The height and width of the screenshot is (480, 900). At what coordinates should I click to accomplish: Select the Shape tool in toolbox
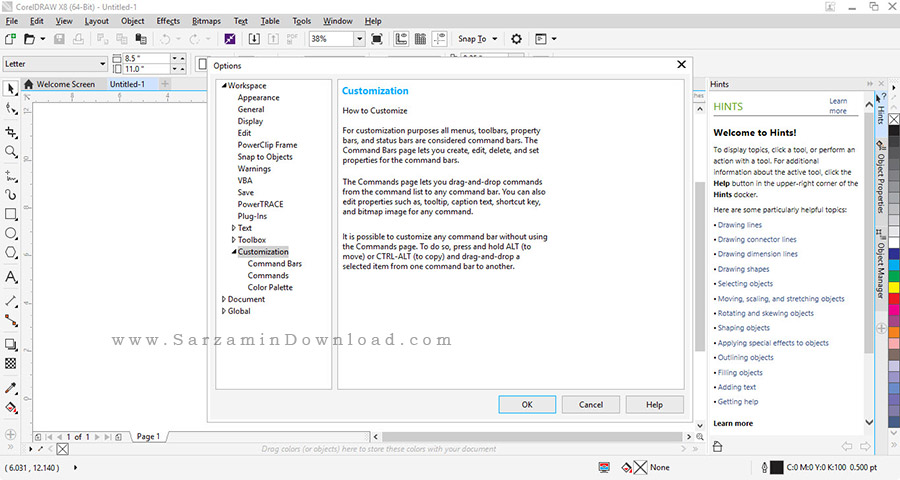[10, 109]
